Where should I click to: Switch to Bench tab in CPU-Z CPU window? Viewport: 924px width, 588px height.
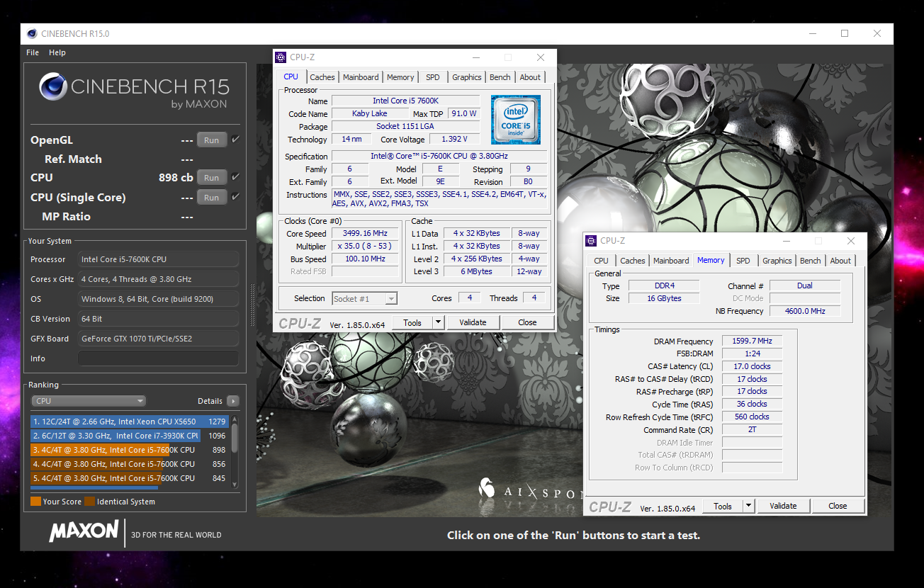[500, 77]
